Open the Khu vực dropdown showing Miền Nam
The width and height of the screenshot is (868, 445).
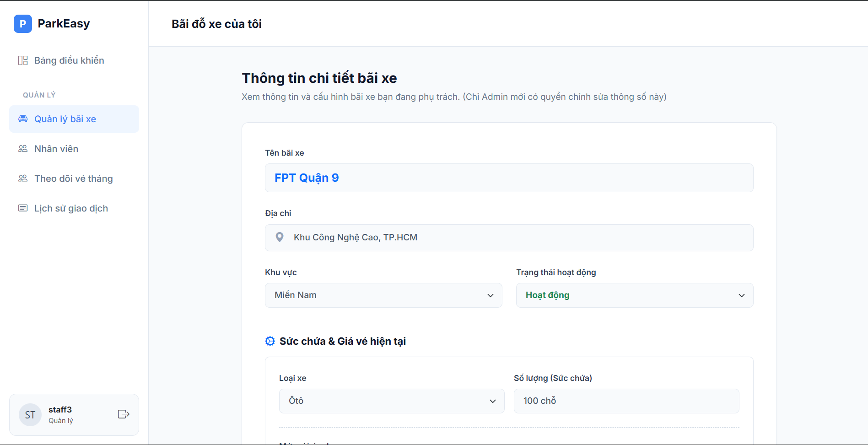(x=383, y=295)
